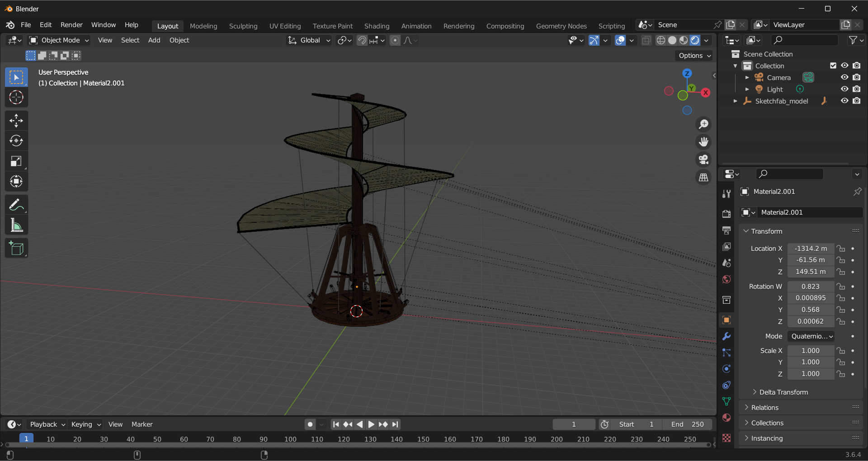Click the viewport zoom magnifier icon
The height and width of the screenshot is (461, 868).
tap(703, 124)
